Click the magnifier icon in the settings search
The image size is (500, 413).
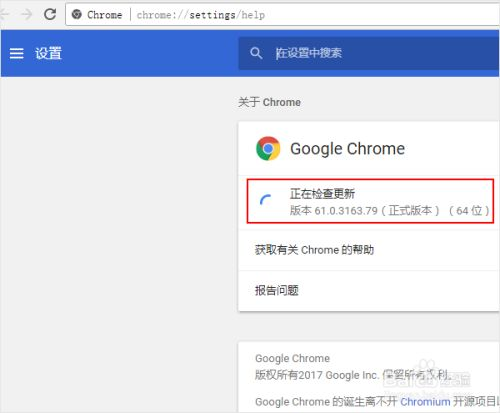point(256,53)
